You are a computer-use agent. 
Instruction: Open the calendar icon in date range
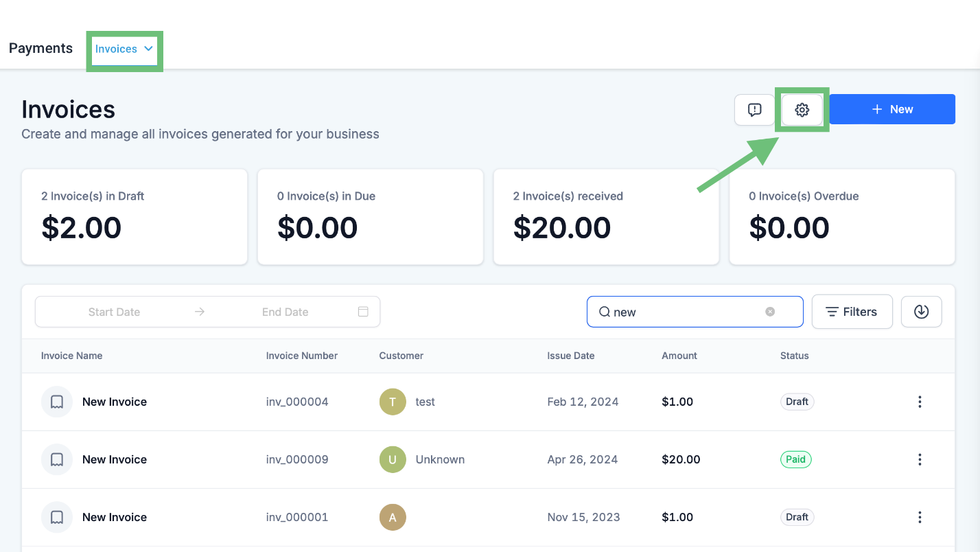tap(363, 312)
